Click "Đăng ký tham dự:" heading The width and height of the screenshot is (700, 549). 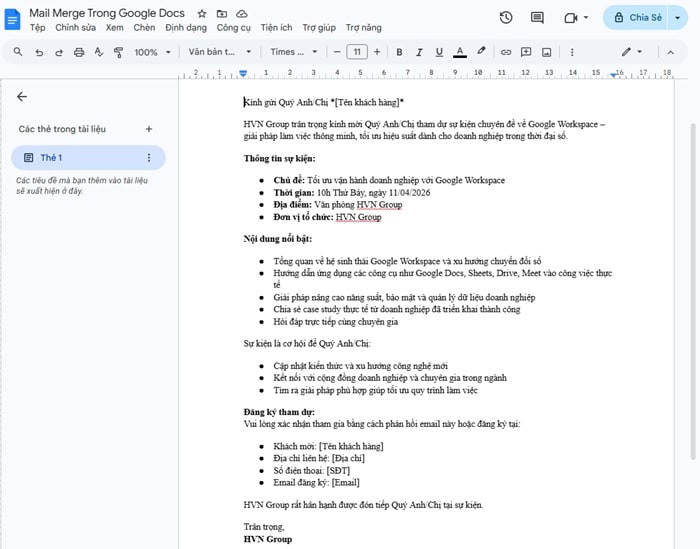pyautogui.click(x=279, y=412)
